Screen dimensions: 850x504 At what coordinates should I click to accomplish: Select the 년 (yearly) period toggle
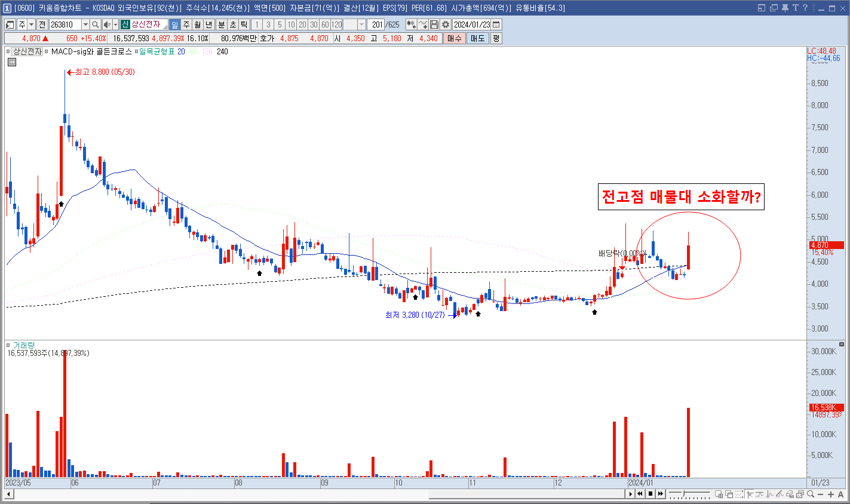point(208,24)
